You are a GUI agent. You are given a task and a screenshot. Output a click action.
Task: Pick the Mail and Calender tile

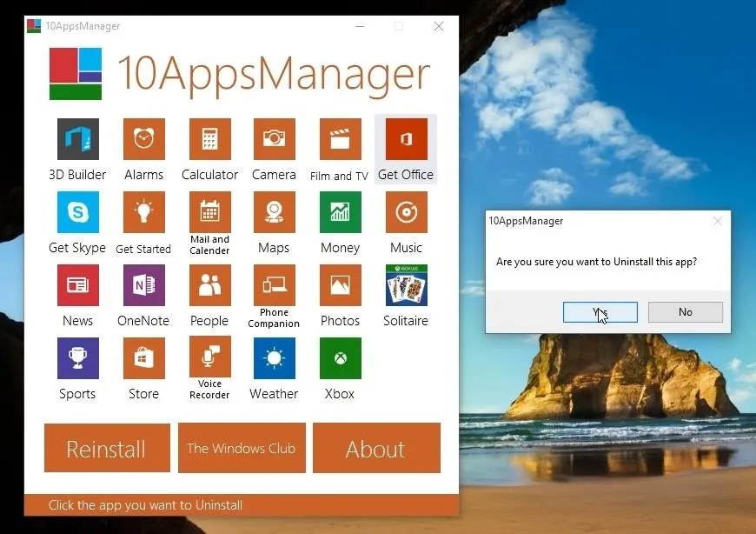click(209, 212)
